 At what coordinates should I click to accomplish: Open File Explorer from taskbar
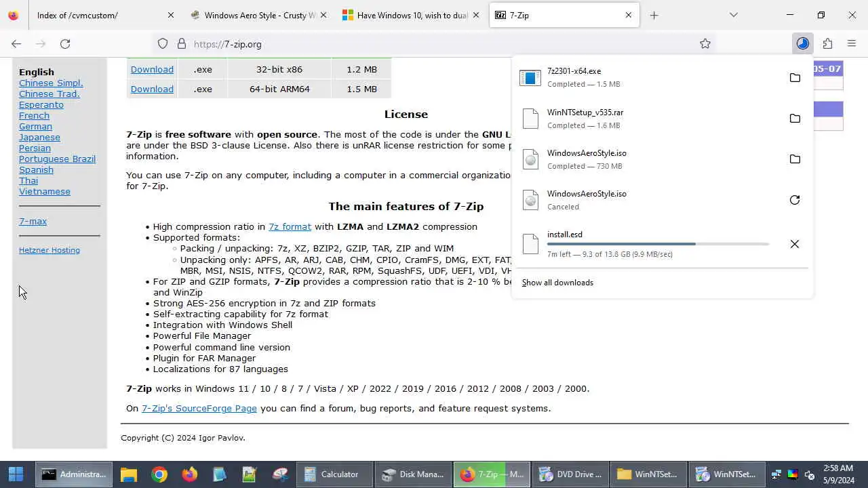(129, 474)
